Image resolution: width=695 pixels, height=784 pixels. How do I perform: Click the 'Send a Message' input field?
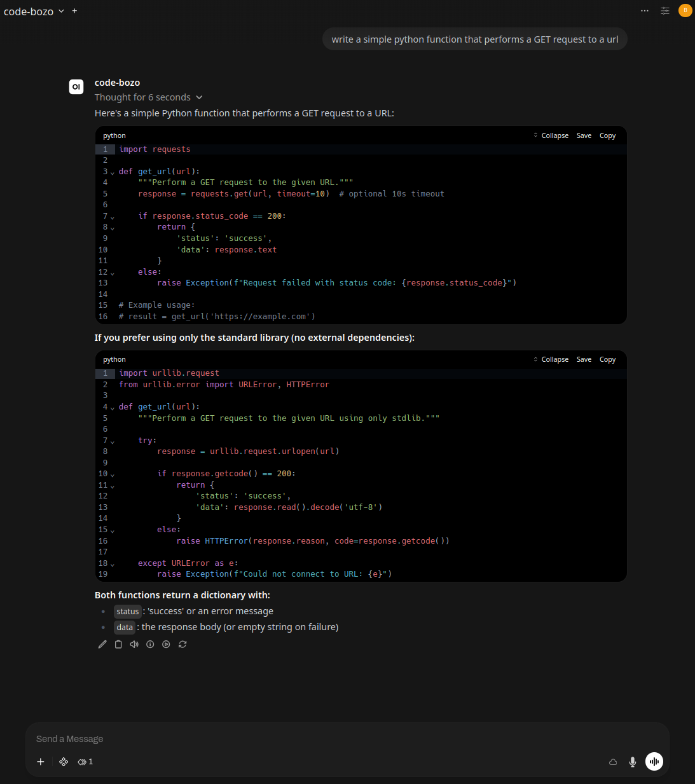[x=347, y=739]
